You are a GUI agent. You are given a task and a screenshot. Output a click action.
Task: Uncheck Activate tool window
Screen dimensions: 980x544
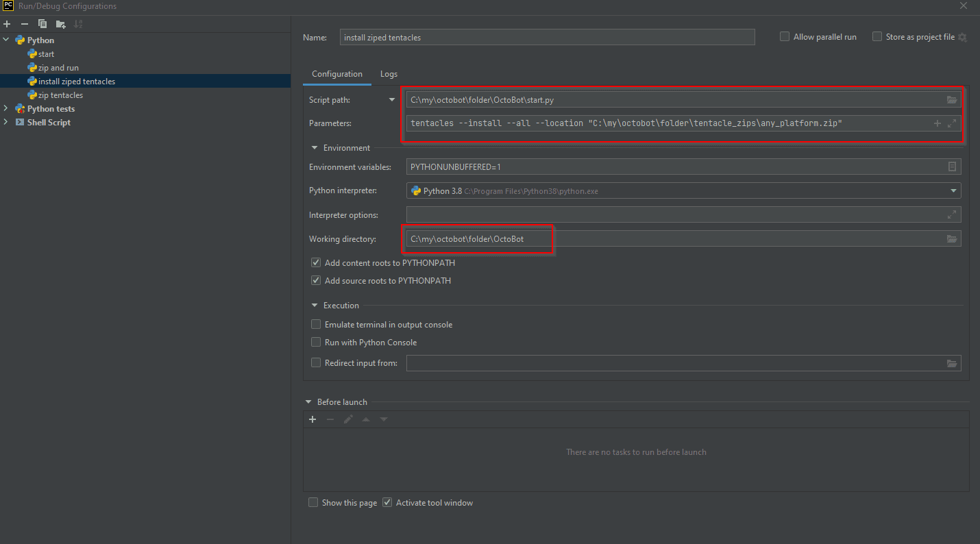coord(387,503)
